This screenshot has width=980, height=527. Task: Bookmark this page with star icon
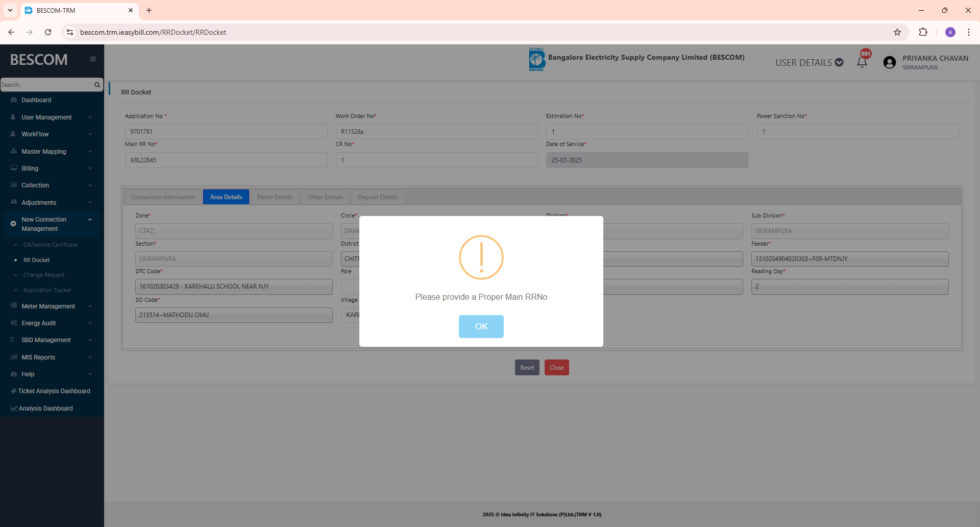click(897, 32)
